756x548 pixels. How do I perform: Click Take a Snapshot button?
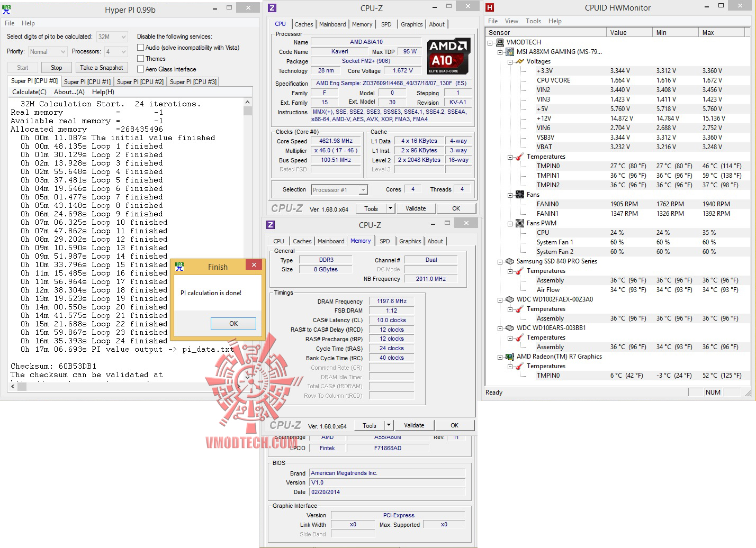[102, 68]
